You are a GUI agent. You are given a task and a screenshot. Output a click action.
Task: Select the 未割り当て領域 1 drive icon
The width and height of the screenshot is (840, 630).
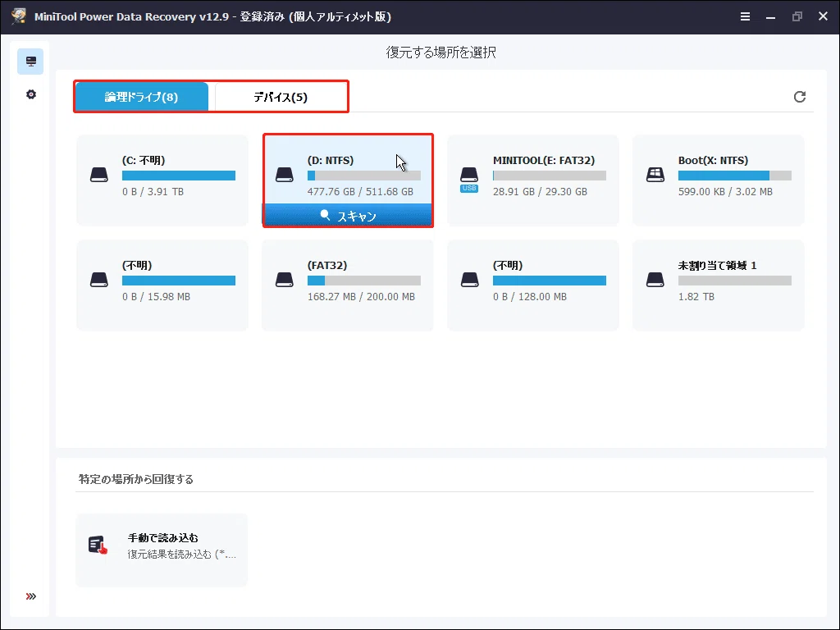pyautogui.click(x=655, y=280)
